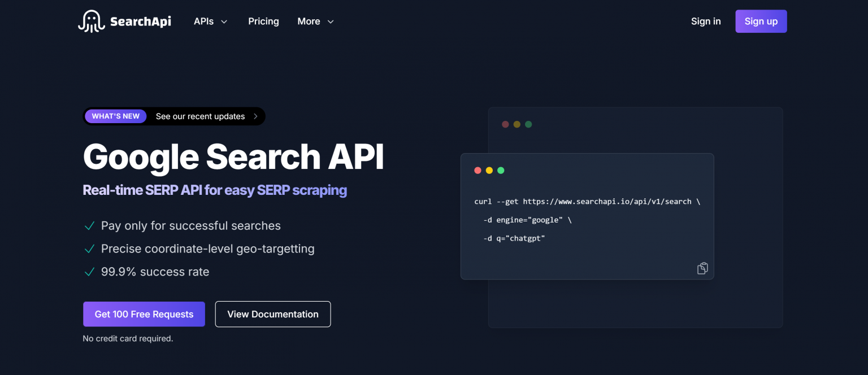Click the SearchApi octopus logo icon
Image resolution: width=868 pixels, height=375 pixels.
point(92,21)
